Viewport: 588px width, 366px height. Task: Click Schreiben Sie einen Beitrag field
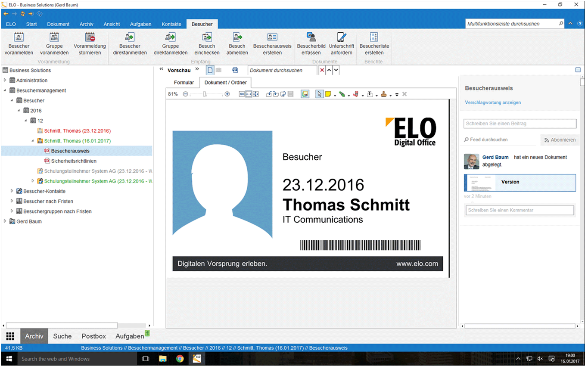tap(520, 124)
